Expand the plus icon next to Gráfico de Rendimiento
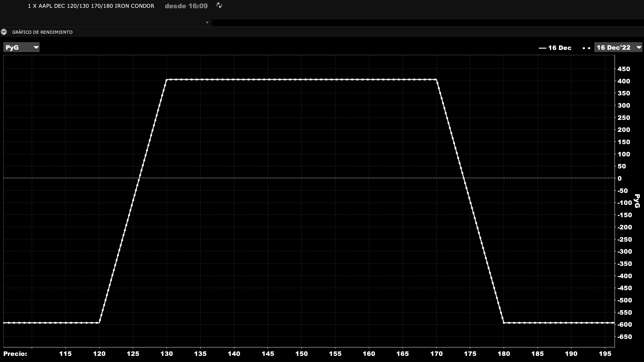 click(4, 32)
